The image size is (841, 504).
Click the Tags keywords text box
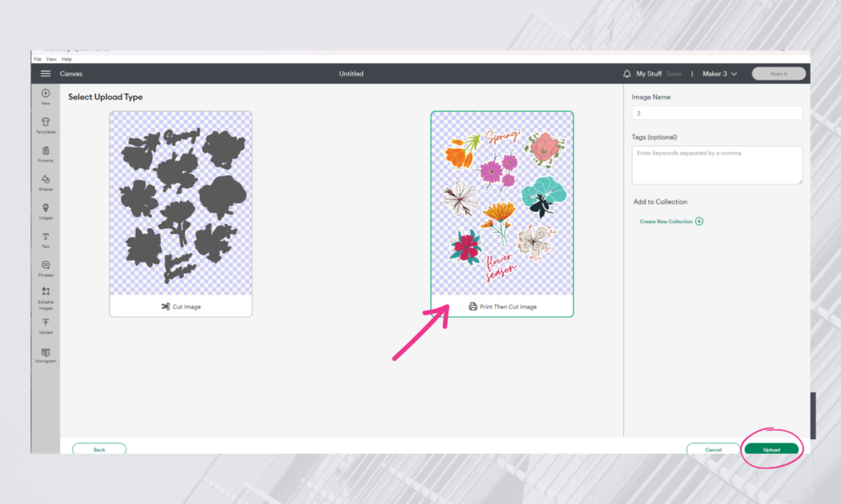pos(716,165)
